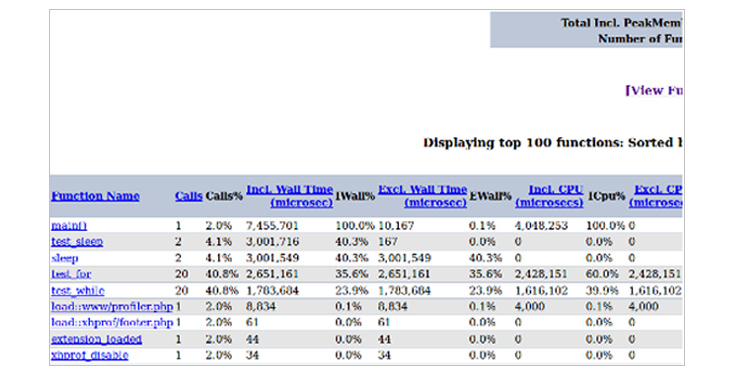Screen dimensions: 740x380
Task: Select Number of Function Calls summary label
Action: [x=640, y=39]
